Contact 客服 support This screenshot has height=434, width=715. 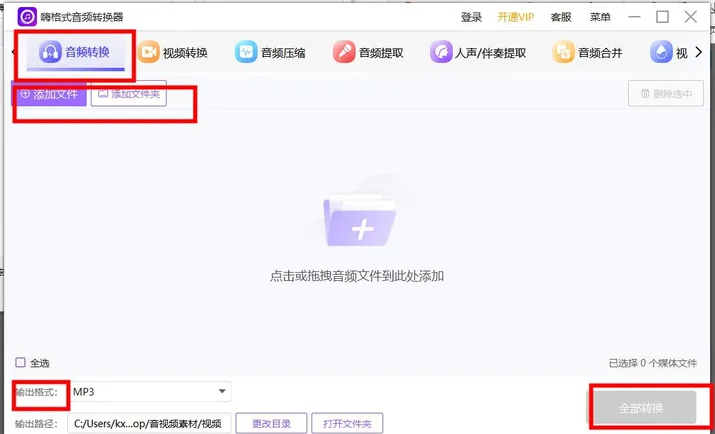click(561, 17)
